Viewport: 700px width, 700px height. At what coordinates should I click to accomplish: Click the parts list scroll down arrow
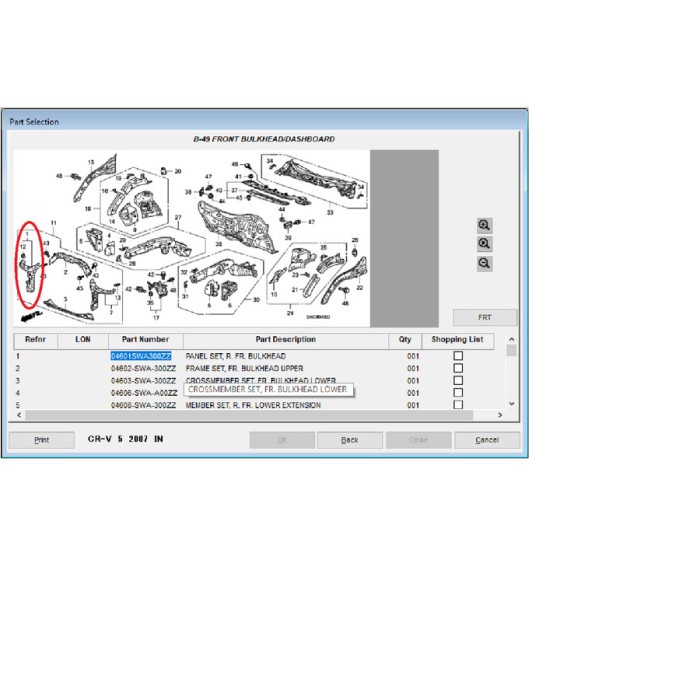click(512, 404)
